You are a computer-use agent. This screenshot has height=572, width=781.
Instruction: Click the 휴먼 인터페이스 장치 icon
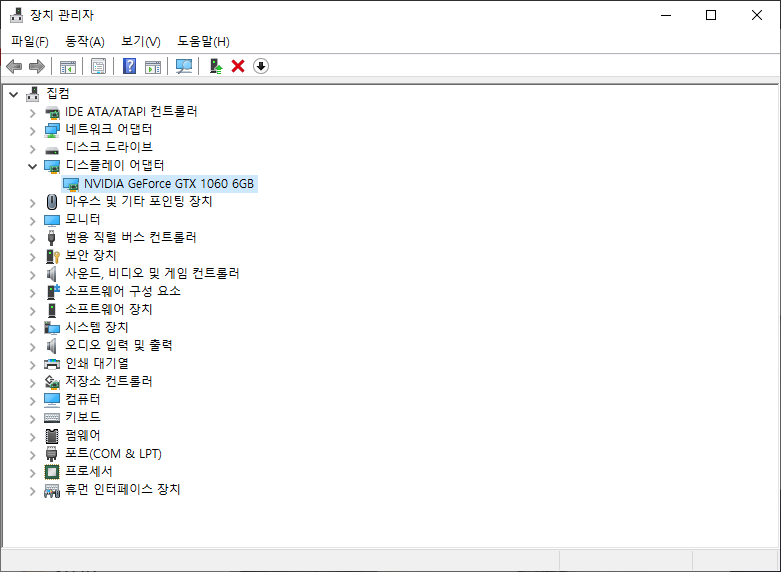pyautogui.click(x=52, y=490)
